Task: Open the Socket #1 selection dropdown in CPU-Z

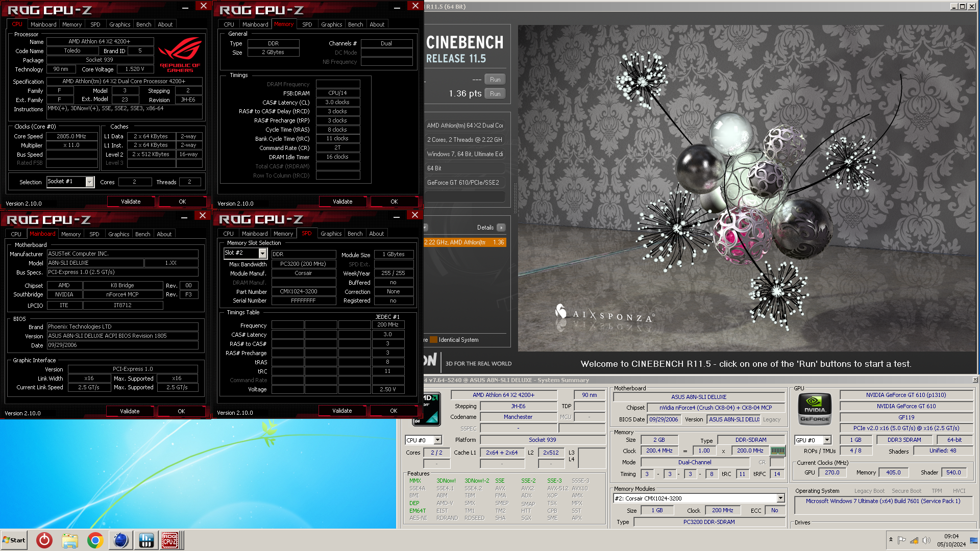Action: 90,182
